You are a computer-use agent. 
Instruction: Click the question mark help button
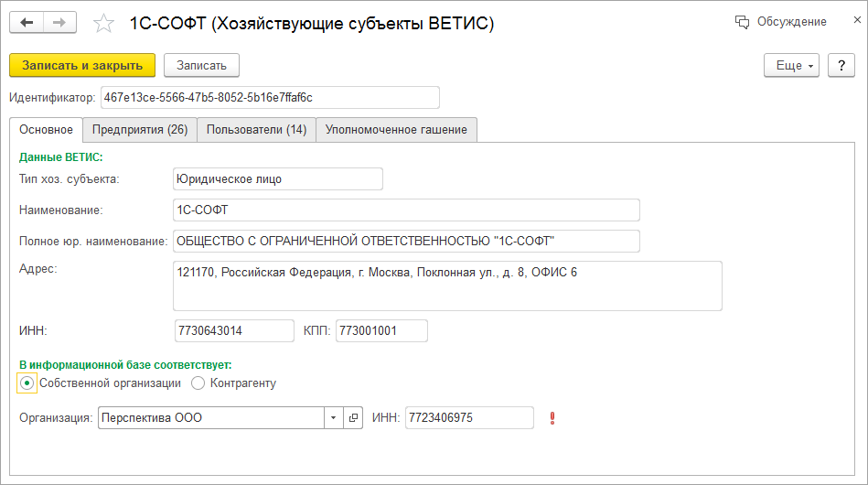(x=841, y=65)
